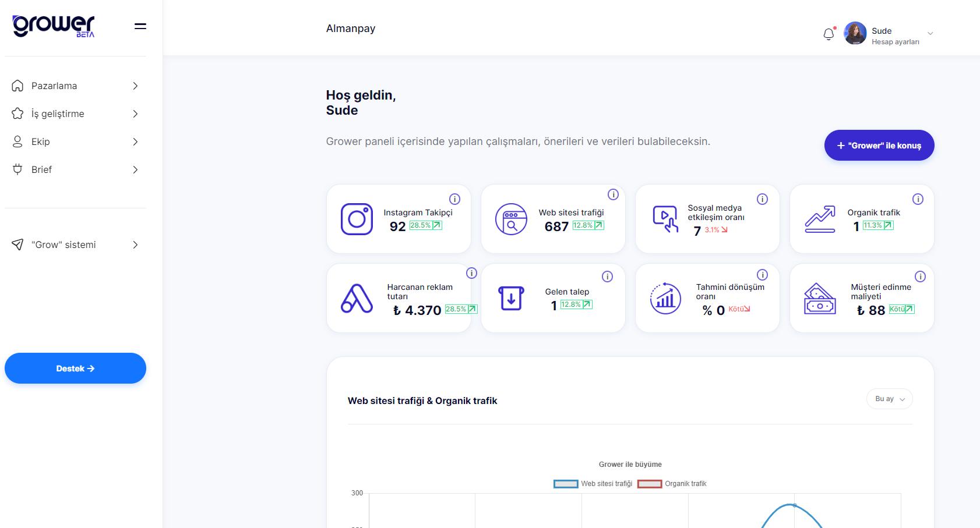Image resolution: width=980 pixels, height=528 pixels.
Task: Click the green Kötü badge in Müşteri edinme card
Action: coord(901,309)
